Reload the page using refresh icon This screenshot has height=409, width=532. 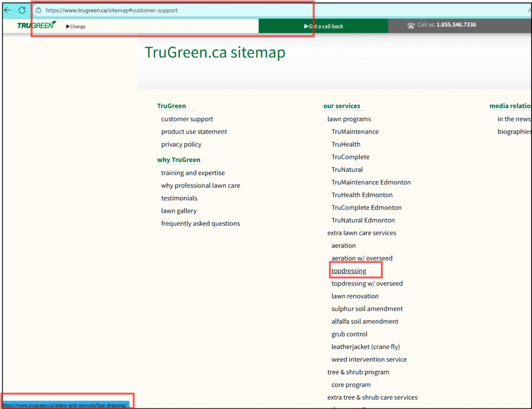(x=21, y=10)
